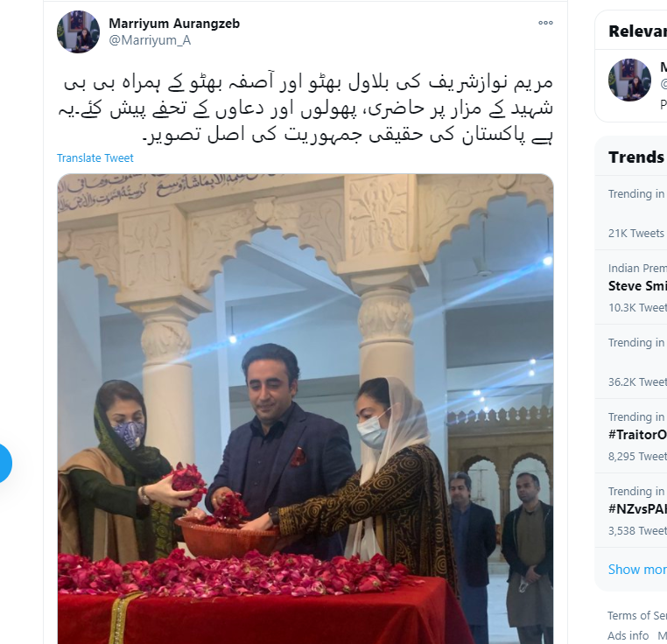Select the Steve Smith trending topic

point(637,286)
